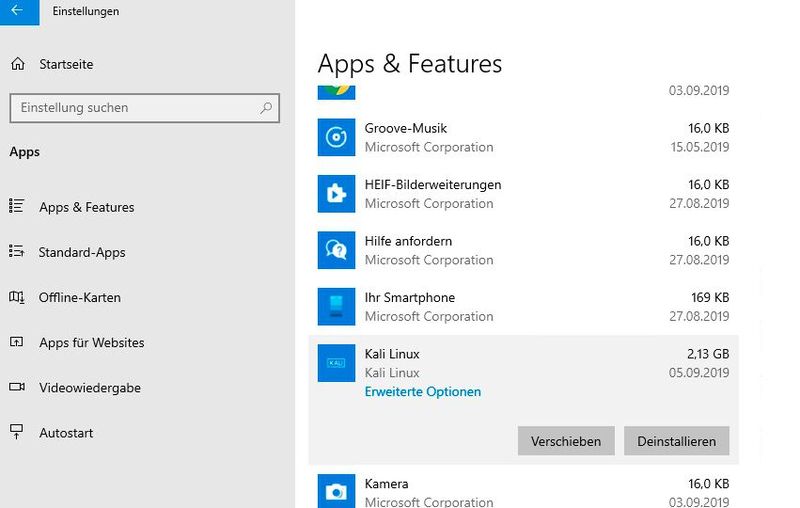Viewport: 800px width, 508px height.
Task: Click the Kamera app icon
Action: pyautogui.click(x=336, y=491)
